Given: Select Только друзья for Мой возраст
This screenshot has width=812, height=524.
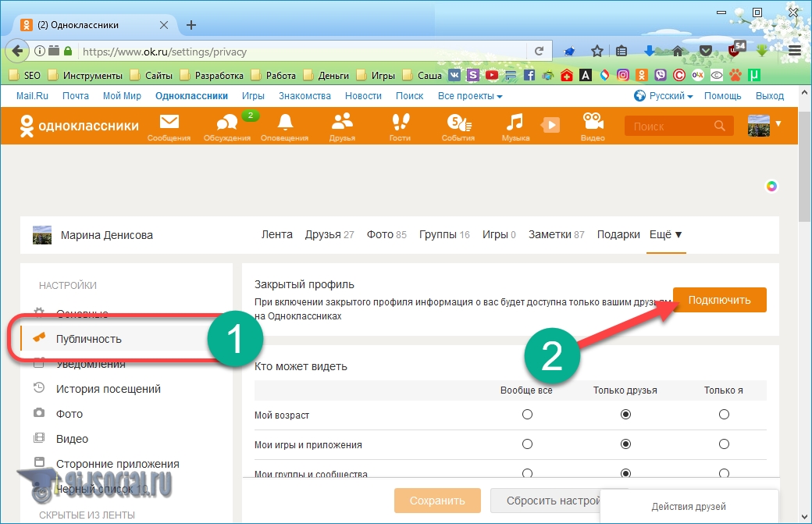Looking at the screenshot, I should pos(625,414).
